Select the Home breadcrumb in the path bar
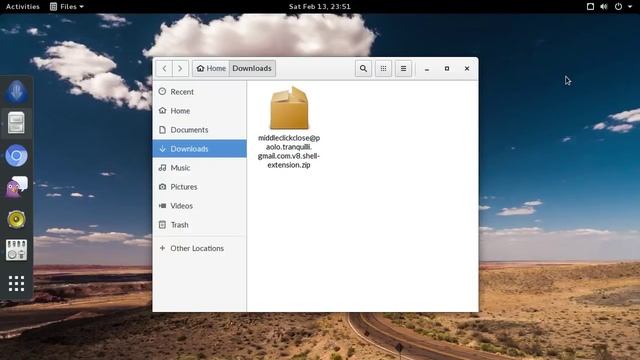 pyautogui.click(x=211, y=69)
